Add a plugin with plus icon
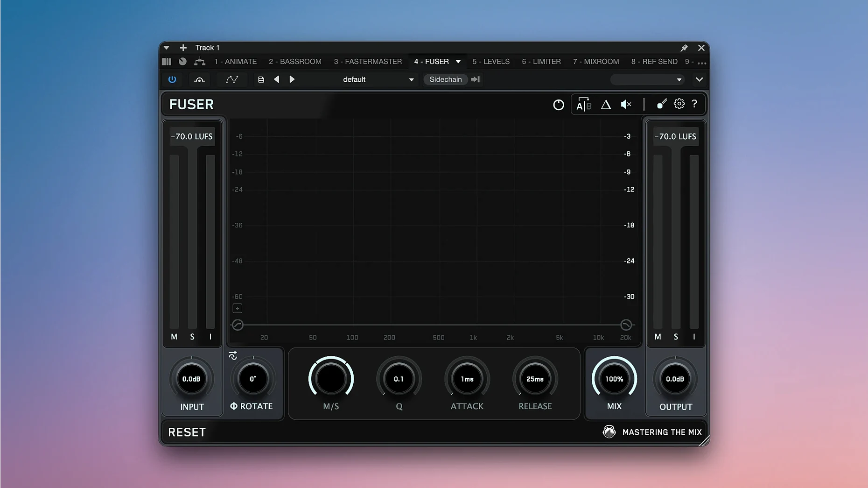Image resolution: width=868 pixels, height=488 pixels. click(183, 48)
